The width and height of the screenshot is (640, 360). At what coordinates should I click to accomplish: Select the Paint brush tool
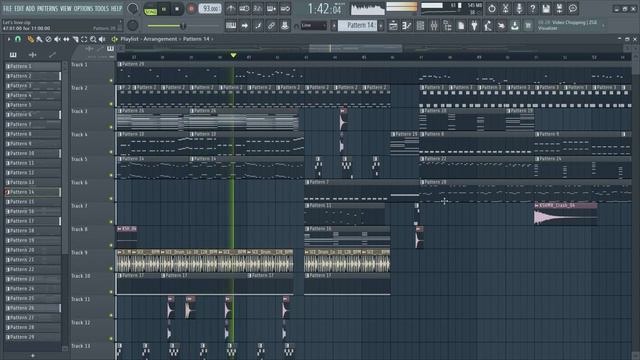point(40,39)
